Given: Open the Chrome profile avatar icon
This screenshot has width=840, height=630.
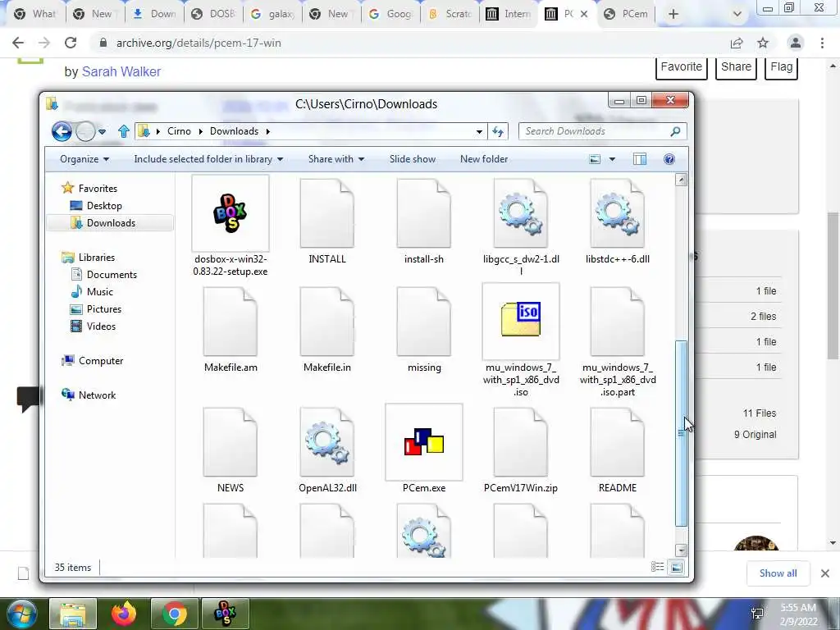Looking at the screenshot, I should pyautogui.click(x=796, y=43).
